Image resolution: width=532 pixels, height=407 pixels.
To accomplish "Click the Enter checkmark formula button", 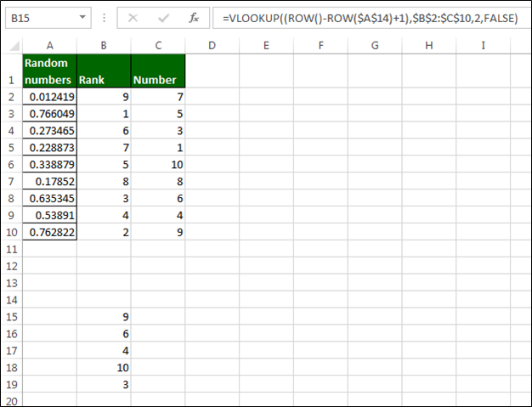I will pyautogui.click(x=163, y=18).
